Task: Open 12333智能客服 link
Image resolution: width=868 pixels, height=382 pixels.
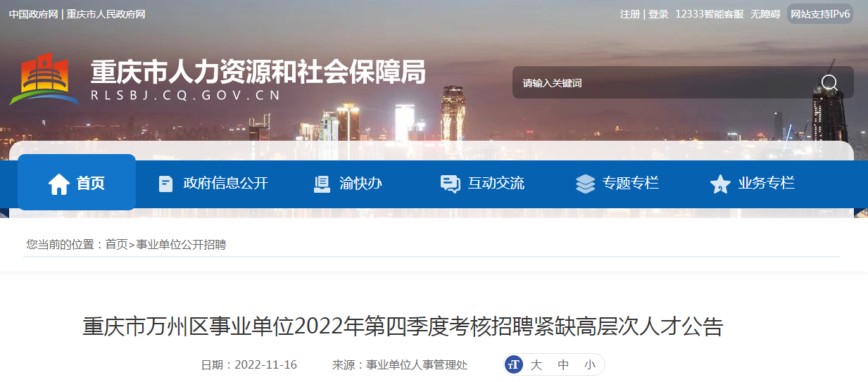Action: pyautogui.click(x=709, y=14)
